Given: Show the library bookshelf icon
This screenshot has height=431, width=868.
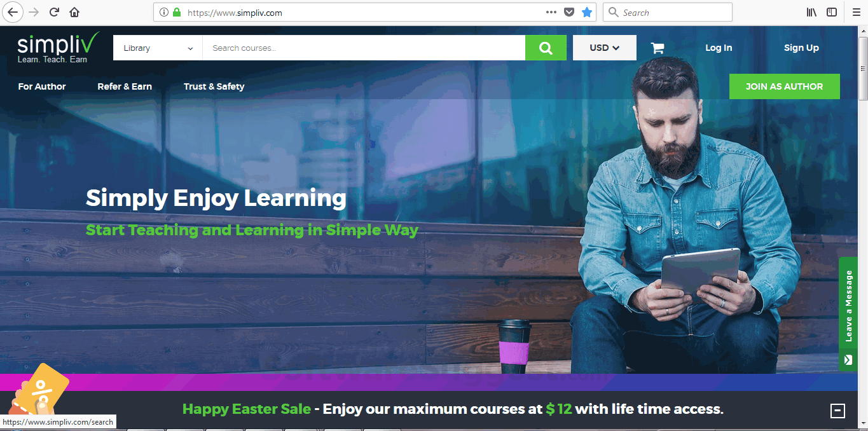Looking at the screenshot, I should (812, 12).
